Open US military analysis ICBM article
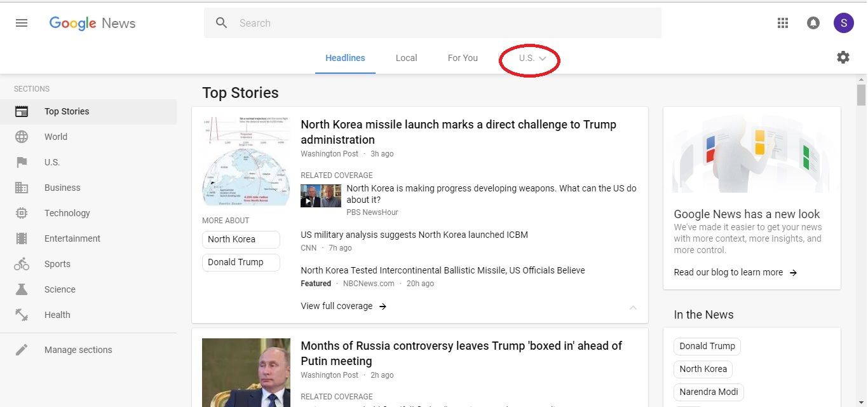The height and width of the screenshot is (407, 868). point(414,235)
